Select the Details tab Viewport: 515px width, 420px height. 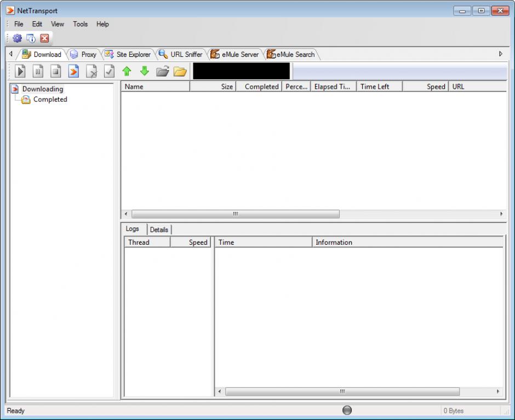coord(159,229)
